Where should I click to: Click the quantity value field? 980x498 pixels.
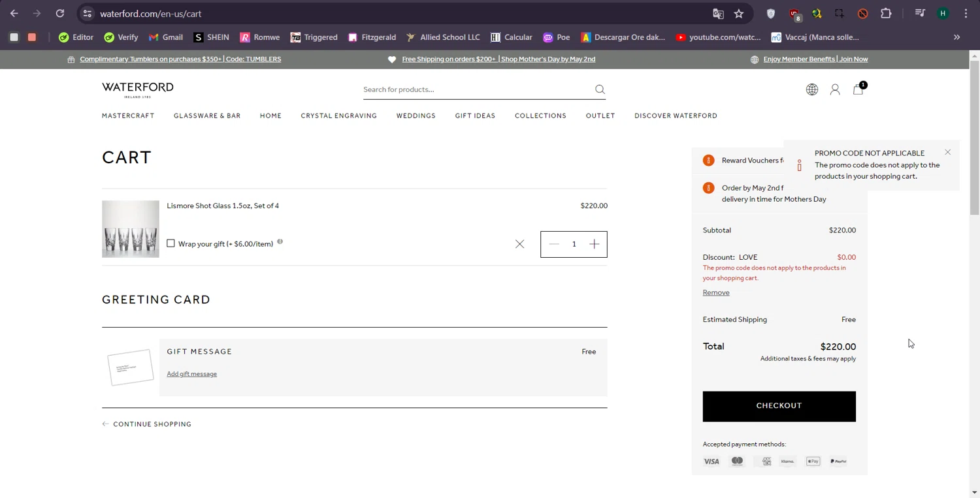(x=574, y=244)
